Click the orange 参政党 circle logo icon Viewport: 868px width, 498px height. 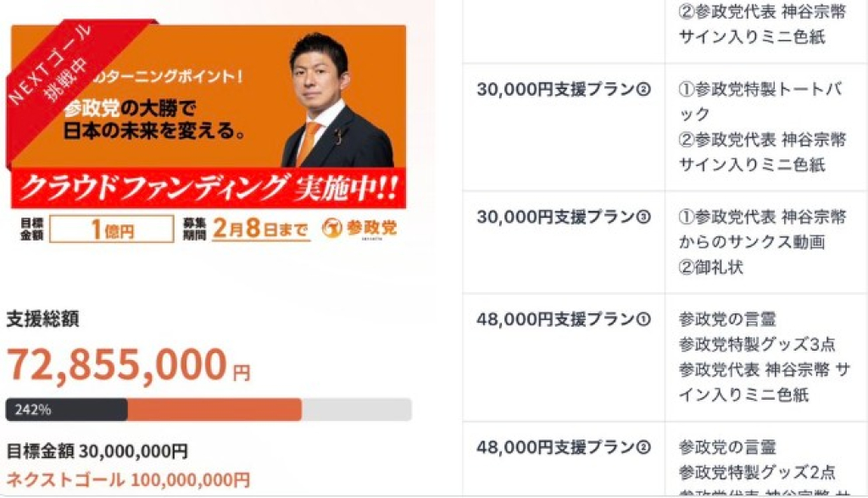coord(333,228)
